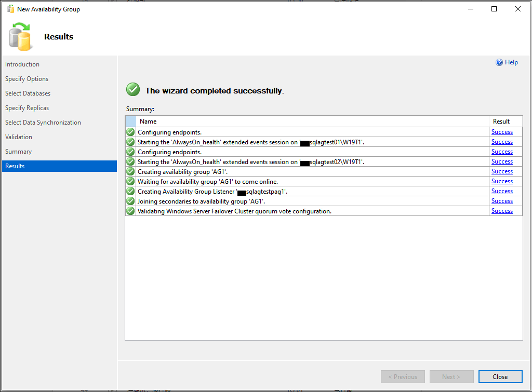This screenshot has height=392, width=532.
Task: Click Success link for Joining secondaries row
Action: [x=502, y=201]
